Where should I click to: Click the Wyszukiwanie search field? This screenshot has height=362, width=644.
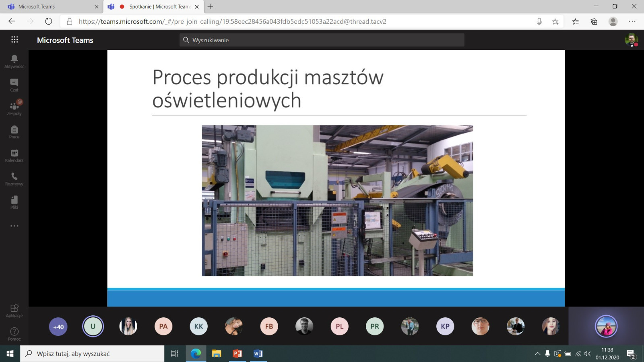point(322,40)
